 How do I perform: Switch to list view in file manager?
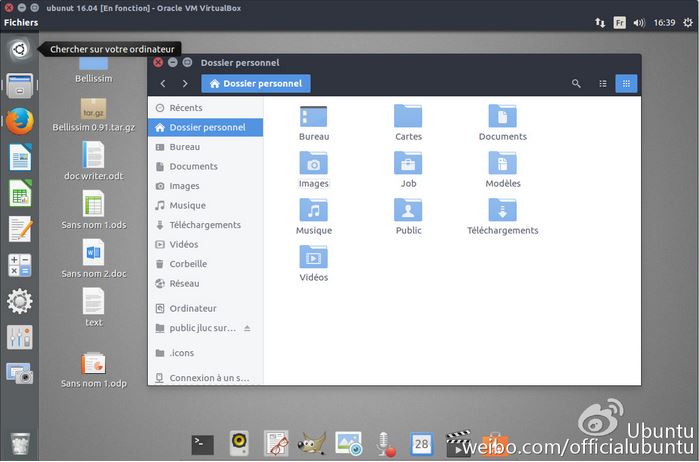(x=603, y=84)
